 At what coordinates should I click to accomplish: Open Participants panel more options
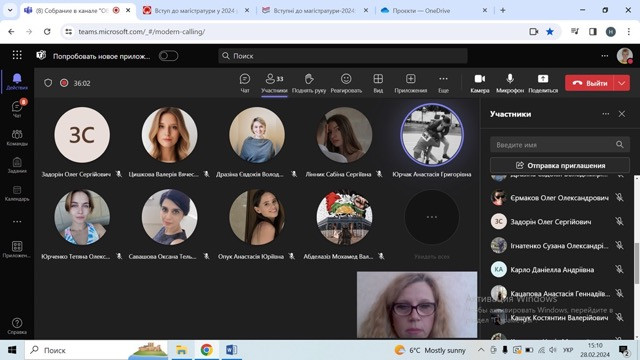tap(606, 114)
